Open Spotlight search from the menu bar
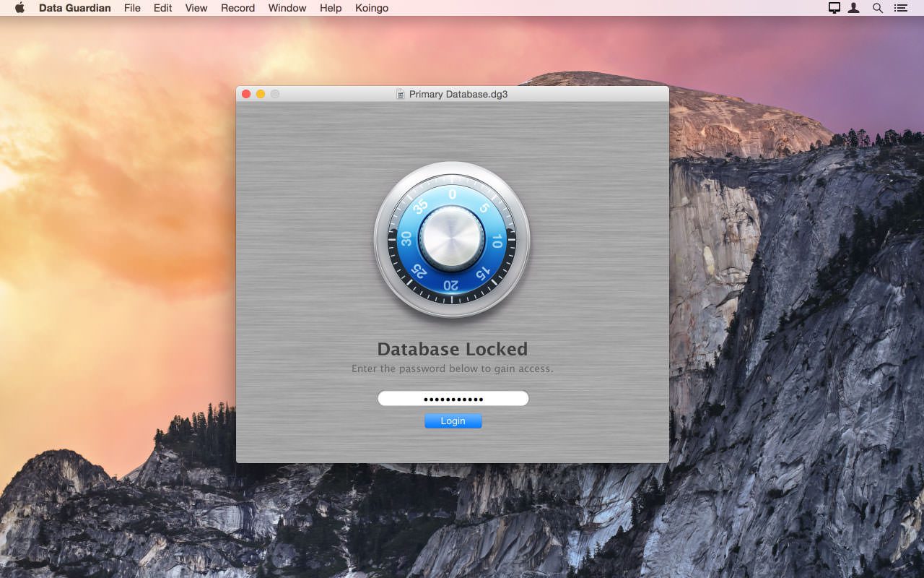This screenshot has height=578, width=924. pyautogui.click(x=877, y=8)
